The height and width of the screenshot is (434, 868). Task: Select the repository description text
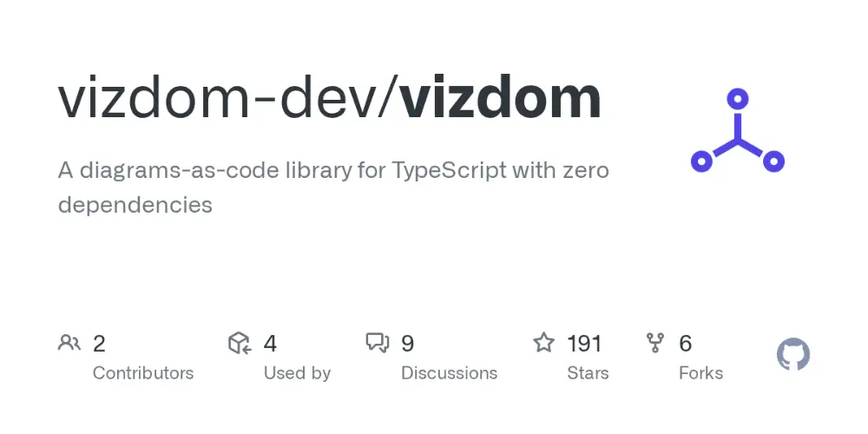333,187
